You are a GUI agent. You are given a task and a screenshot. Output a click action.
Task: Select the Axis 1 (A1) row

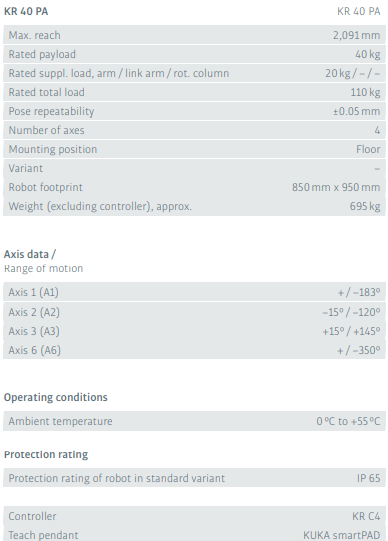point(194,292)
